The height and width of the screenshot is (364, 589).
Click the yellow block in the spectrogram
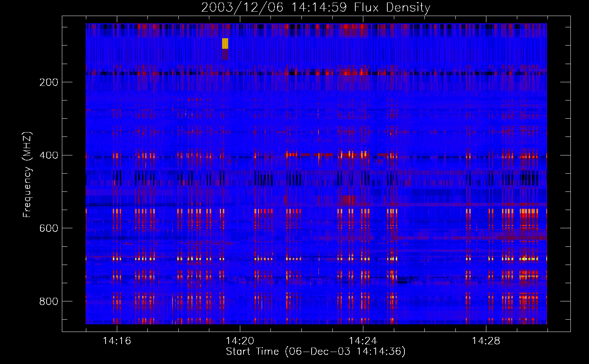(x=225, y=43)
